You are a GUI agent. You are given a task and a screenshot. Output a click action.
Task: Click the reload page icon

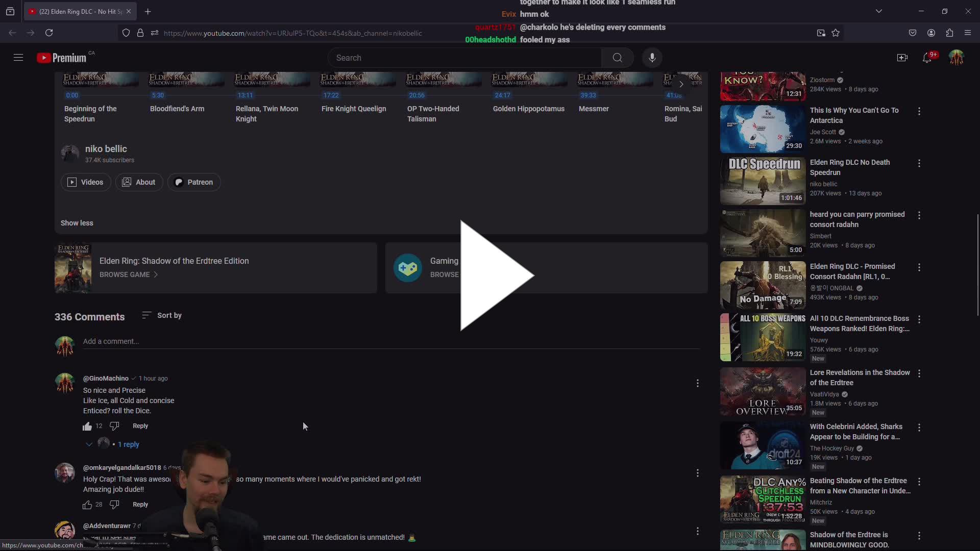click(49, 33)
